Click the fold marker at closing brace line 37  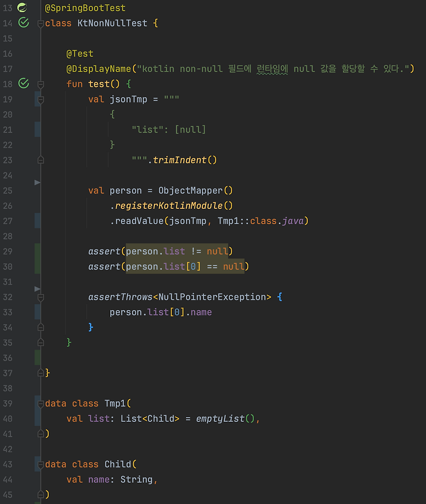click(x=40, y=372)
